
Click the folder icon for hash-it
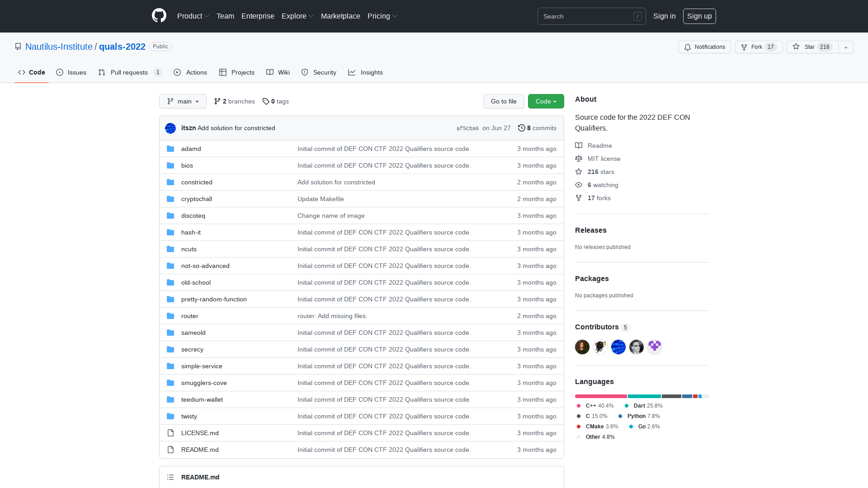pos(170,232)
